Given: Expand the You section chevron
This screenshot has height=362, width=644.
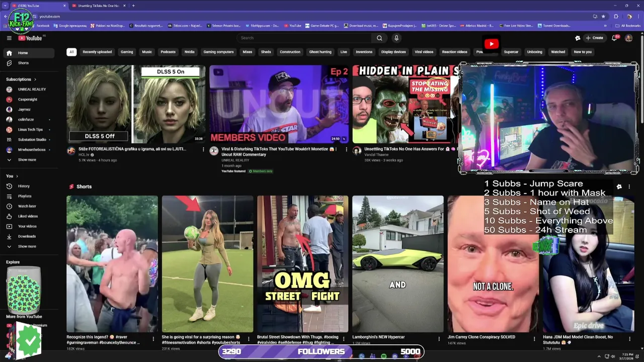Looking at the screenshot, I should click(x=17, y=176).
